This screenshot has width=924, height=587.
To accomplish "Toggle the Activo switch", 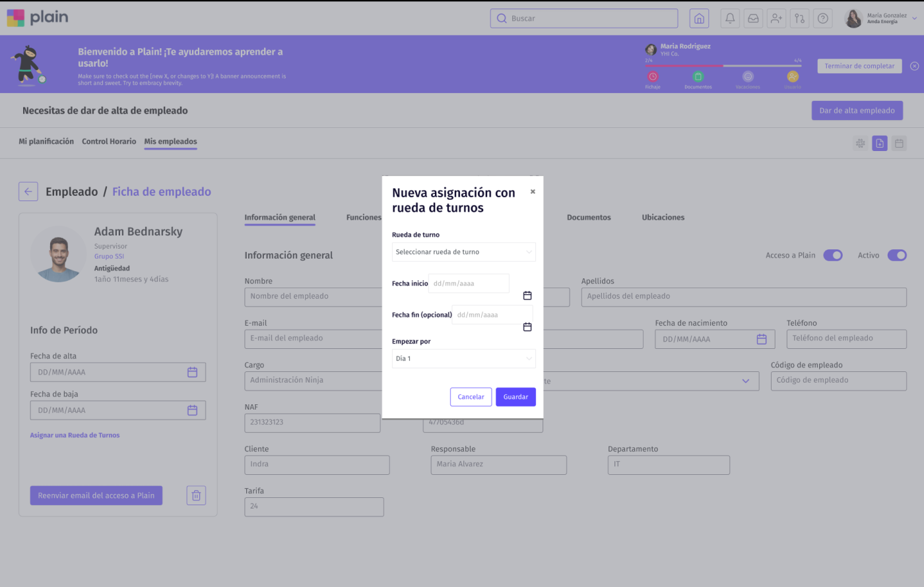I will [x=897, y=255].
